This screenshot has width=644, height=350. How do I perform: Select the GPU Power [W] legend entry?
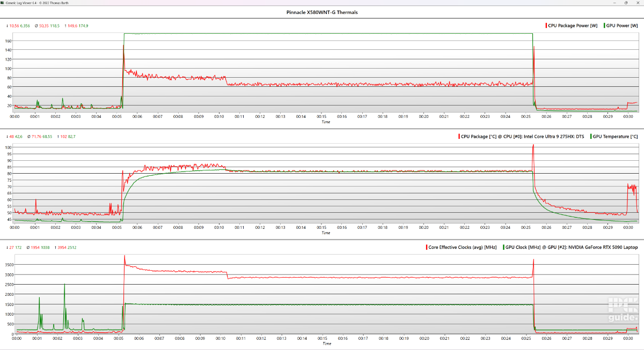tap(621, 25)
